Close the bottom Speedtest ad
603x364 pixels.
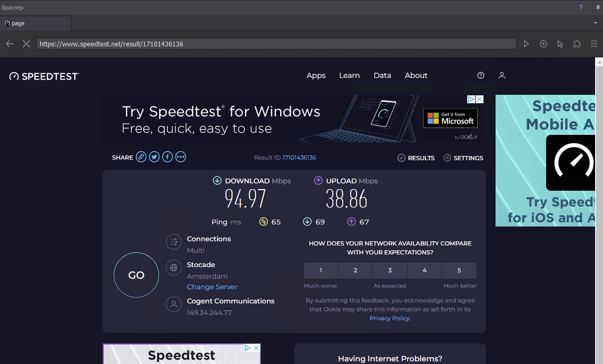[256, 348]
